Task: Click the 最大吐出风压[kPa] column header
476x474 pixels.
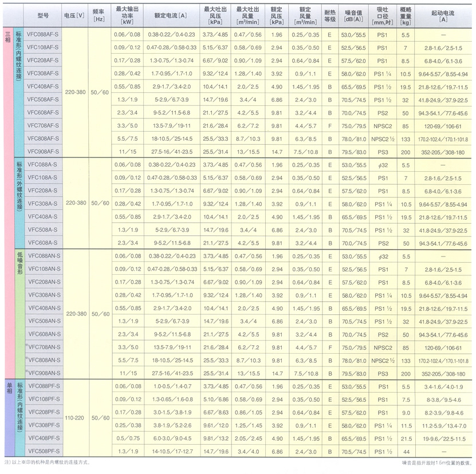Action: click(215, 15)
